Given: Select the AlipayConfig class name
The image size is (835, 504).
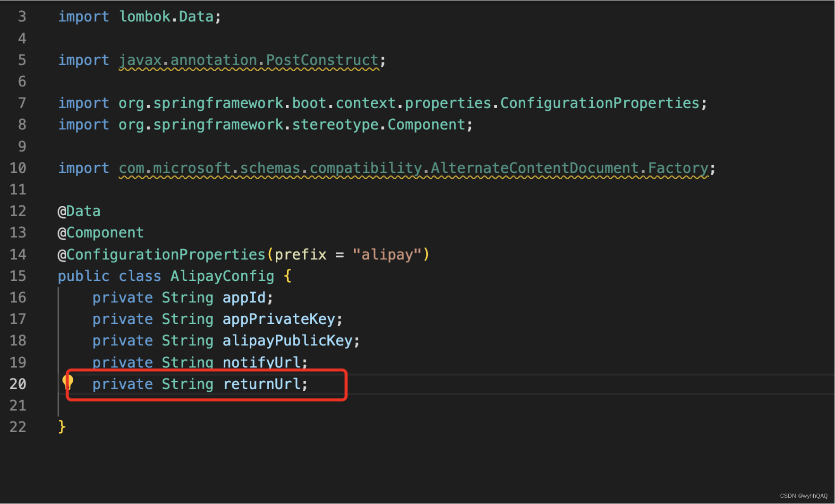Looking at the screenshot, I should pyautogui.click(x=222, y=276).
